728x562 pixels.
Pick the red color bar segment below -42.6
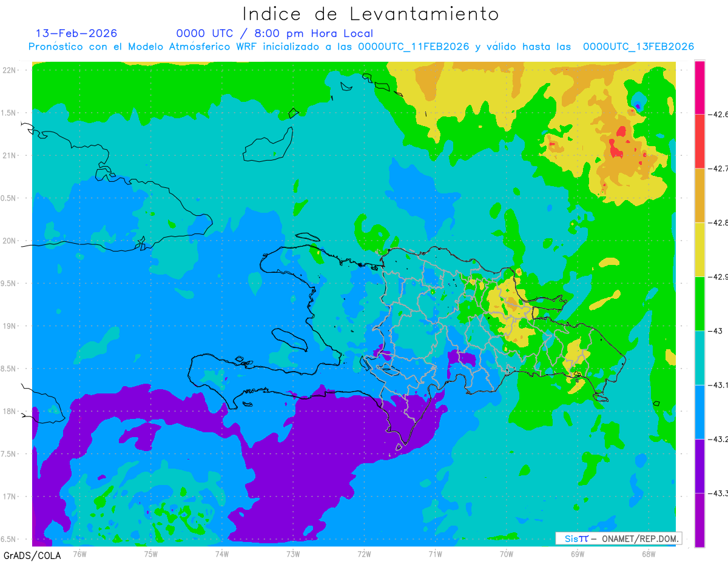699,141
